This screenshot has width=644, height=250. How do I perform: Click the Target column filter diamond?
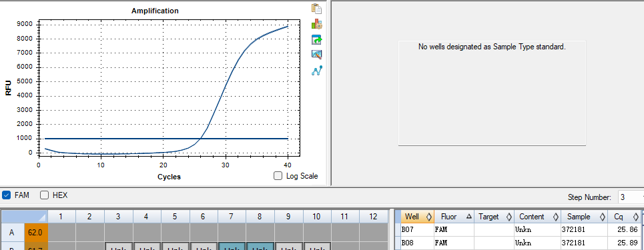509,217
